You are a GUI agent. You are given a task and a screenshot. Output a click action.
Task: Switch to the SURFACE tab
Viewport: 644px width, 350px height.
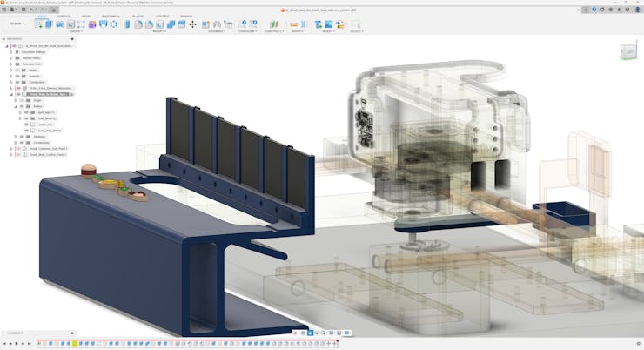point(64,16)
